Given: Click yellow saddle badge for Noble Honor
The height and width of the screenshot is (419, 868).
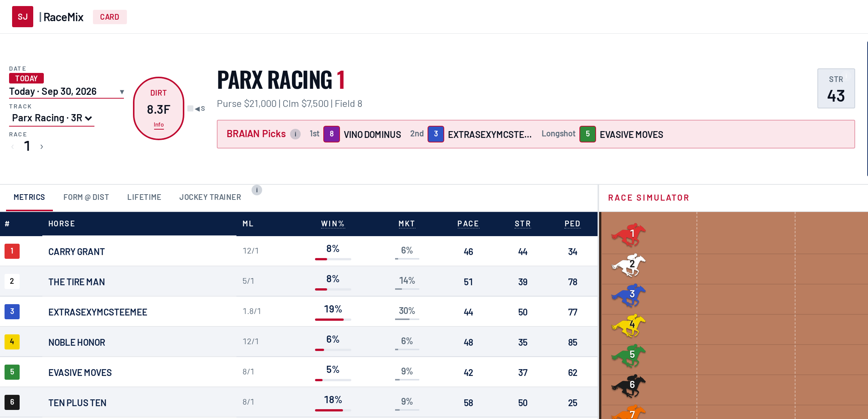Looking at the screenshot, I should pos(12,342).
